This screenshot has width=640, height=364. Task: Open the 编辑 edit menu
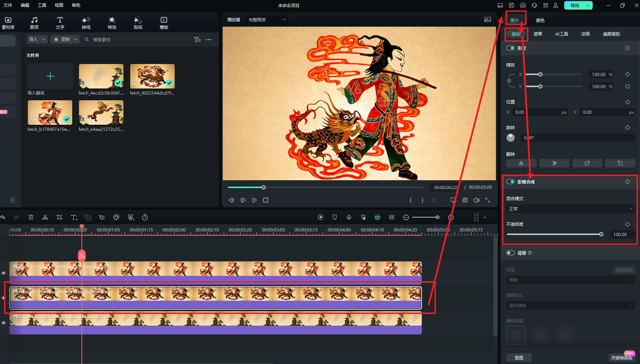[x=25, y=5]
